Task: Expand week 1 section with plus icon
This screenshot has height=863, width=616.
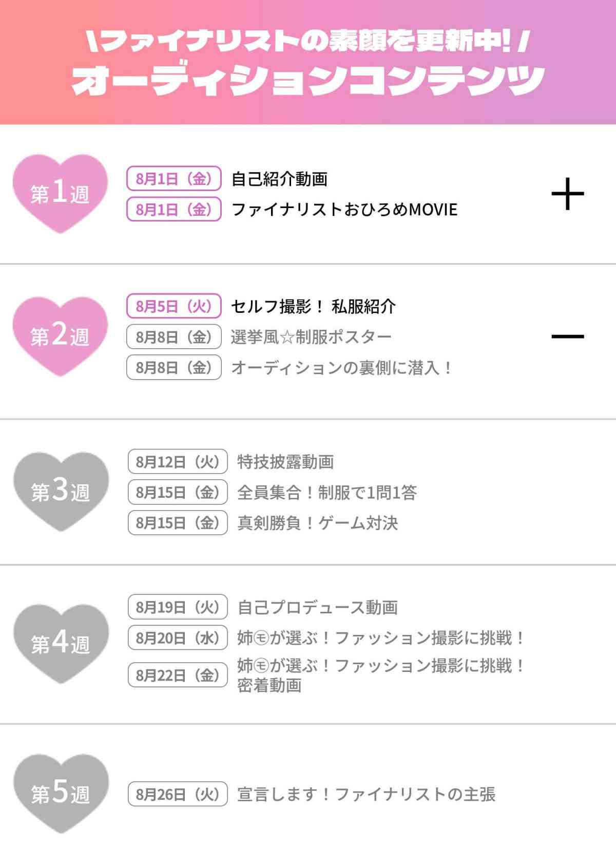Action: [x=568, y=194]
